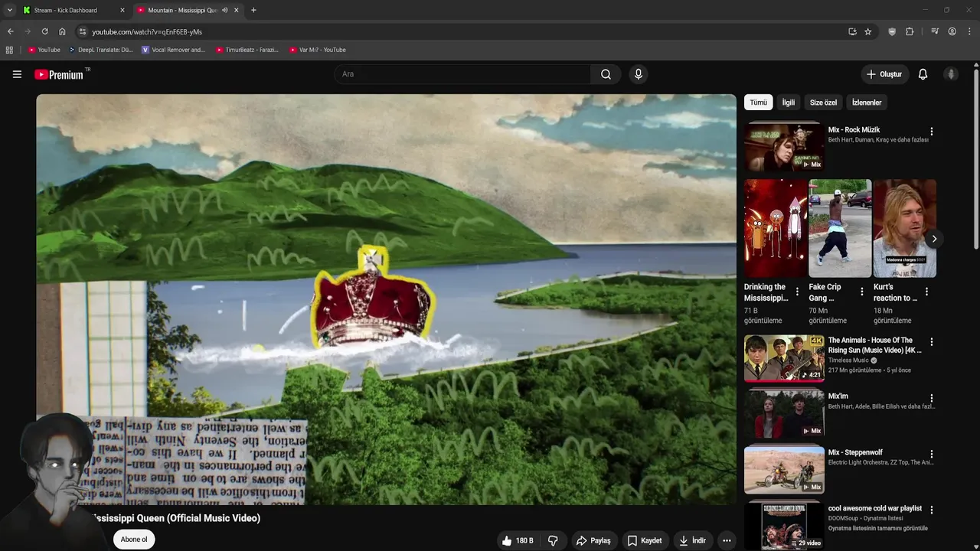Open The Animals House Of The Rising Sun thumbnail
Viewport: 980px width, 551px height.
click(x=784, y=358)
